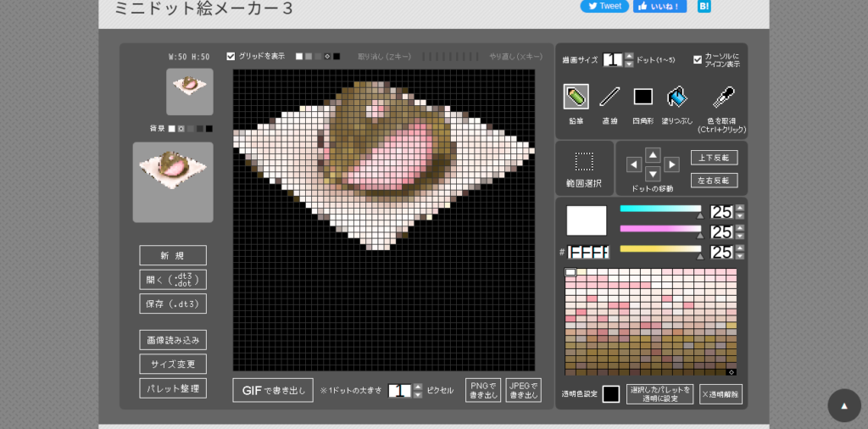
Task: Click the hex color code input field
Action: pyautogui.click(x=588, y=253)
